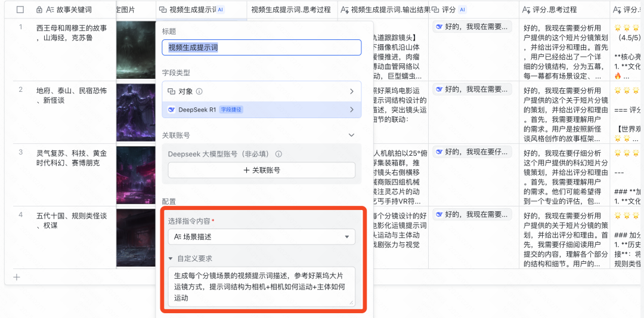Image resolution: width=644 pixels, height=318 pixels.
Task: Click row 1 评分.思考过程 text cell
Action: (564, 50)
